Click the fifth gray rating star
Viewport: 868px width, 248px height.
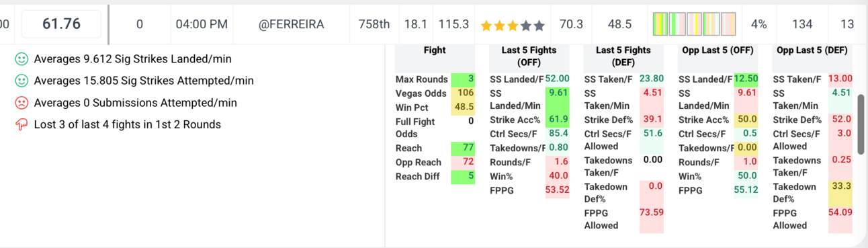(x=538, y=25)
